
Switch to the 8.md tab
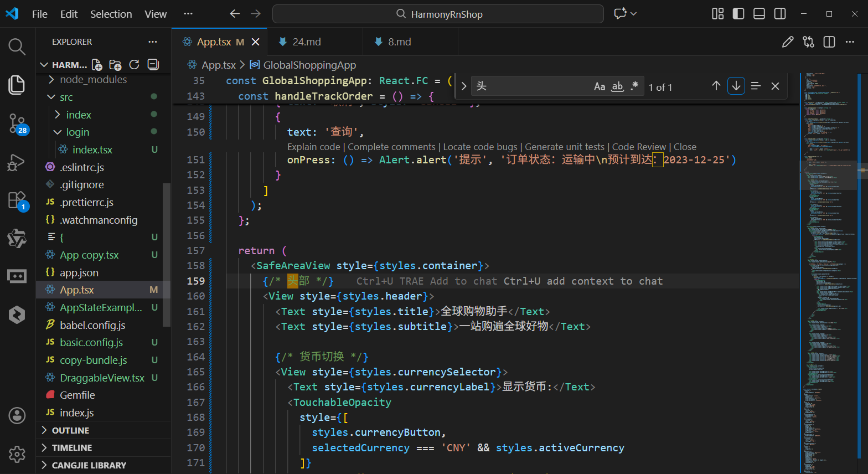399,42
